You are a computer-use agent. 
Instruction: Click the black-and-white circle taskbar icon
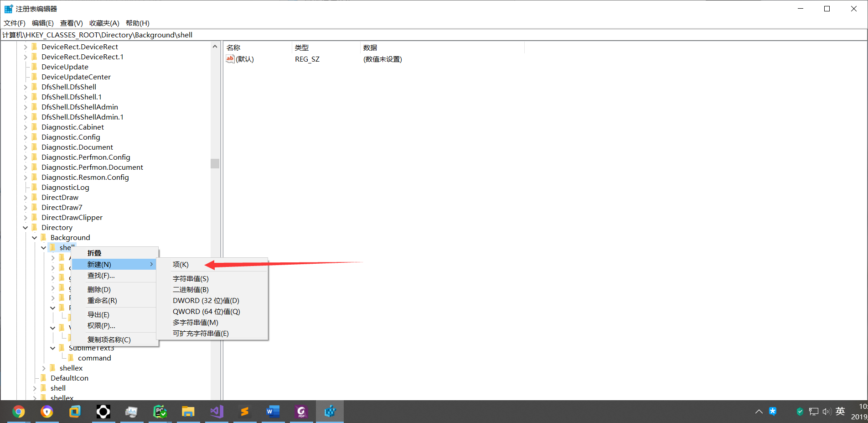point(103,412)
